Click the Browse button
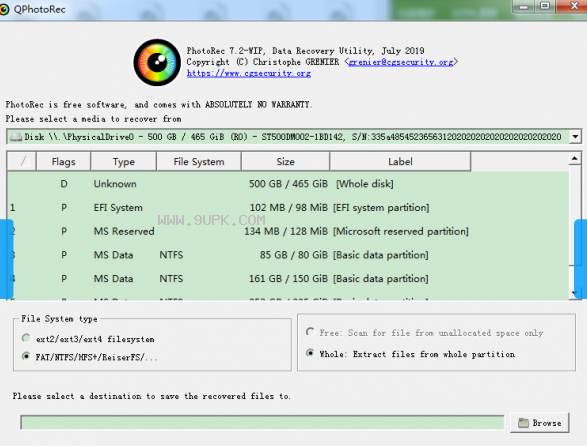This screenshot has width=587, height=446. point(540,423)
